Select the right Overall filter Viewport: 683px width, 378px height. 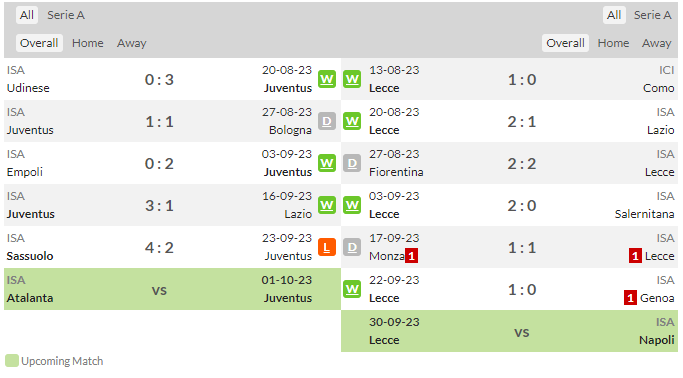(x=565, y=43)
